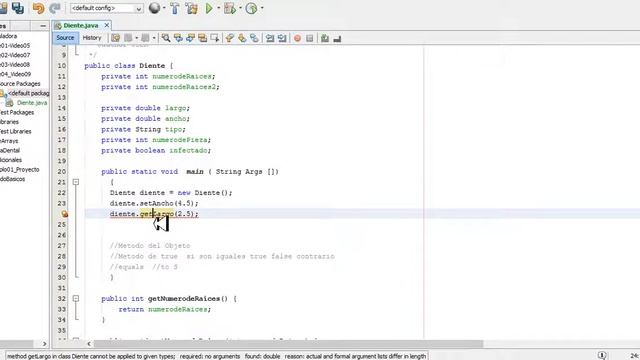The image size is (640, 360).
Task: Switch to the Source view
Action: [65, 38]
